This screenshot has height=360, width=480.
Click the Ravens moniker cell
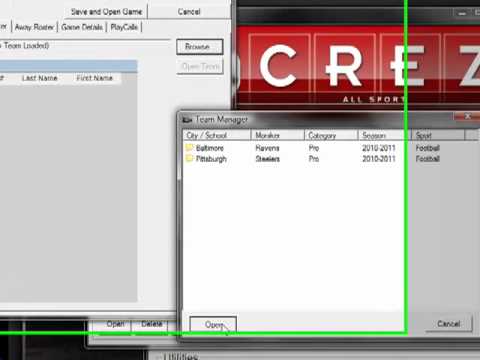(x=267, y=148)
